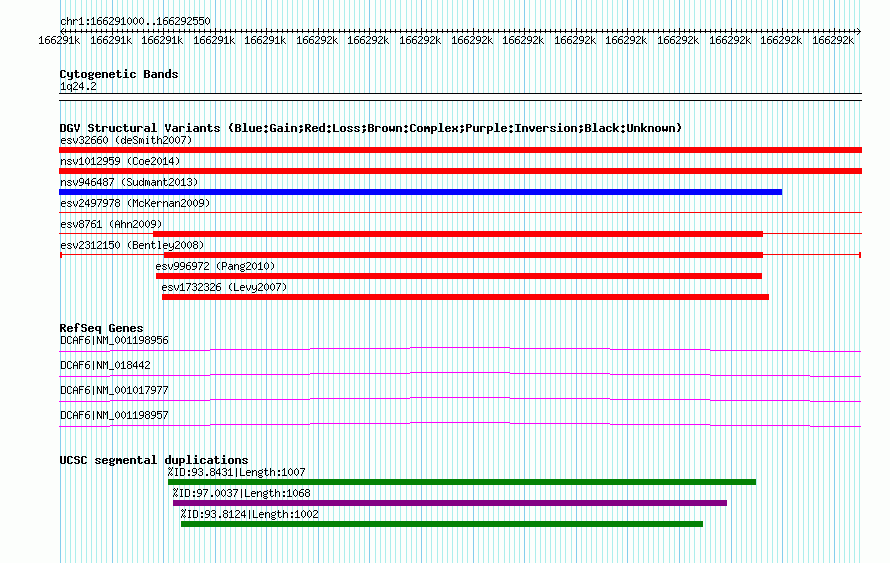Select the esv2312150 thick red bar
Image resolution: width=890 pixels, height=563 pixels.
463,255
